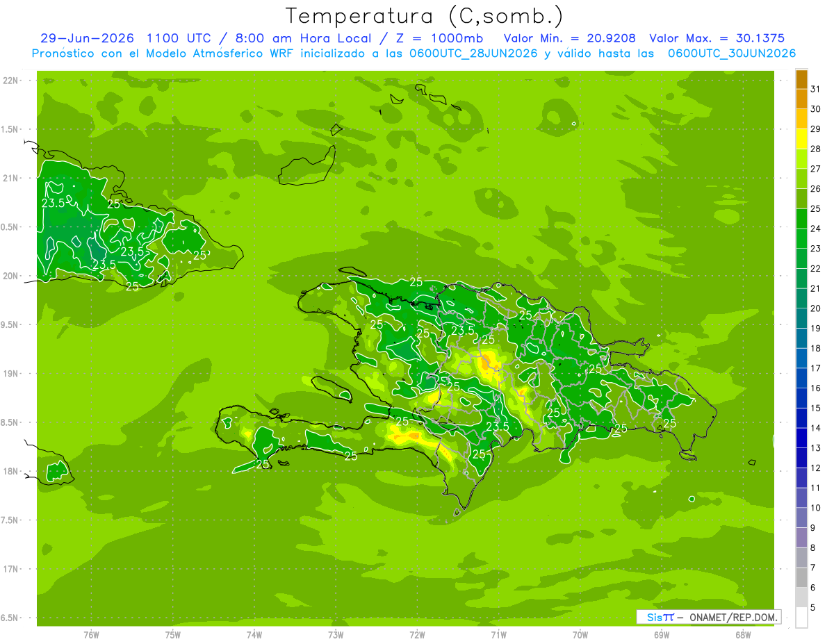Click the legend value "26" on color scale
The image size is (834, 644).
[816, 188]
